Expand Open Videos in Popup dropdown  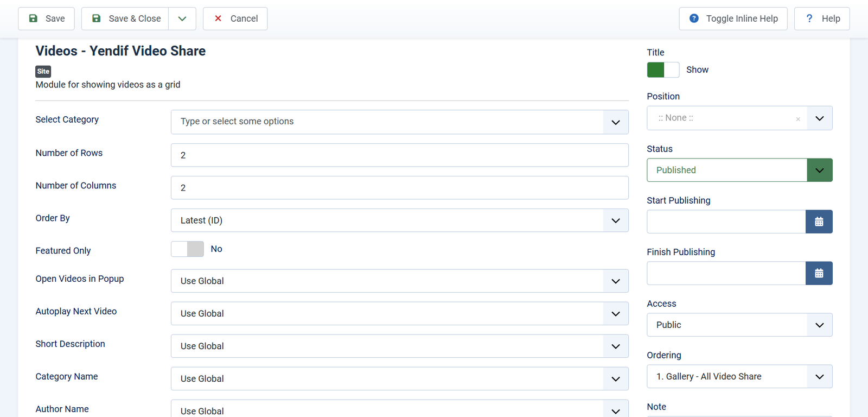click(x=400, y=281)
